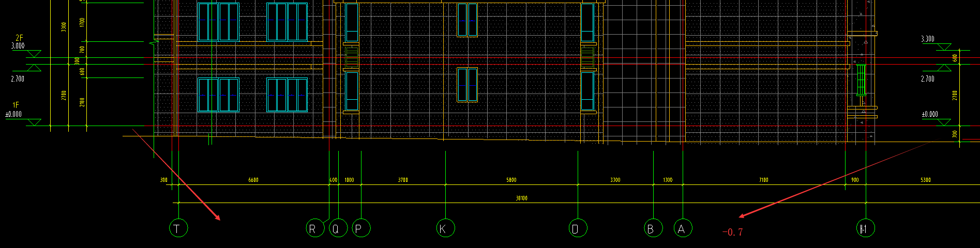
Task: Click the 2.700 elevation label on right
Action: 927,79
